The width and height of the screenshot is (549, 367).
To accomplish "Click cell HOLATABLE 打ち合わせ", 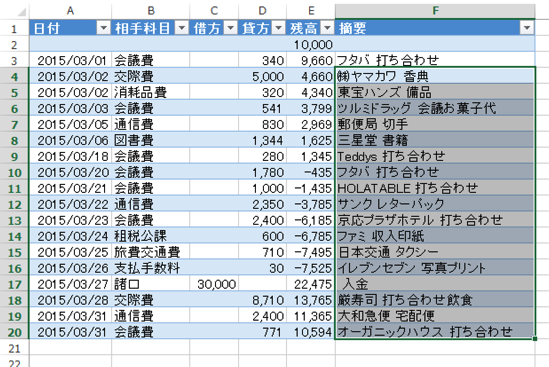I will [435, 188].
